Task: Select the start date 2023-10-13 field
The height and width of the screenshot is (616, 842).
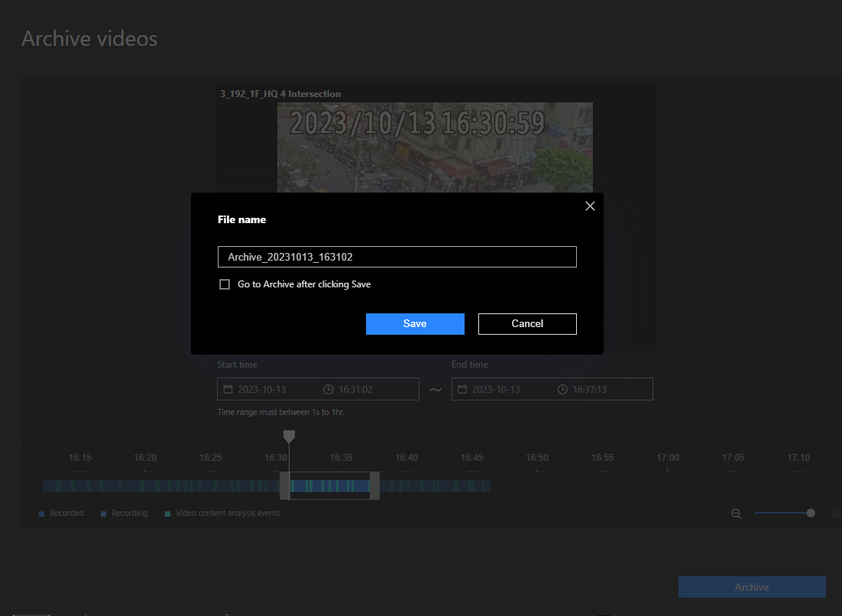Action: click(x=262, y=390)
